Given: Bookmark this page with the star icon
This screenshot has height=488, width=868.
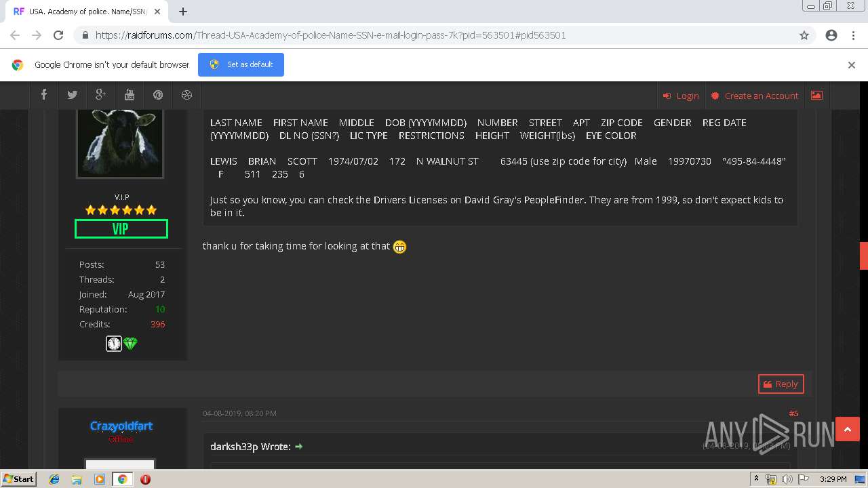Looking at the screenshot, I should 804,35.
